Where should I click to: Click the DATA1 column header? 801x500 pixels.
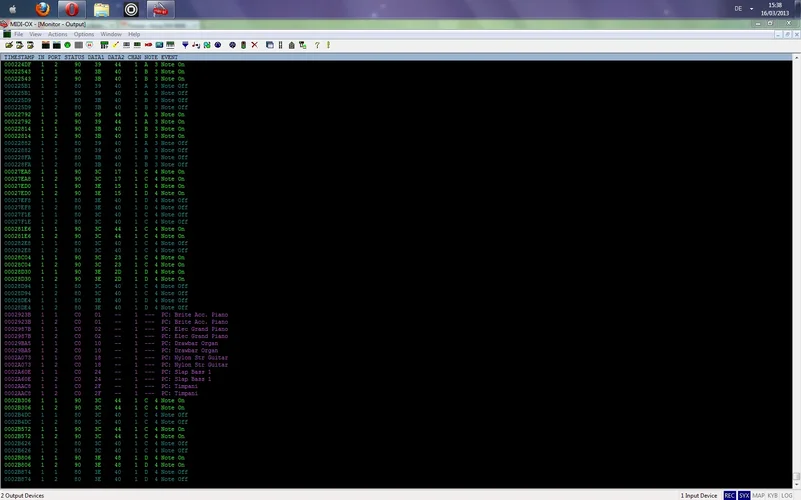point(96,57)
